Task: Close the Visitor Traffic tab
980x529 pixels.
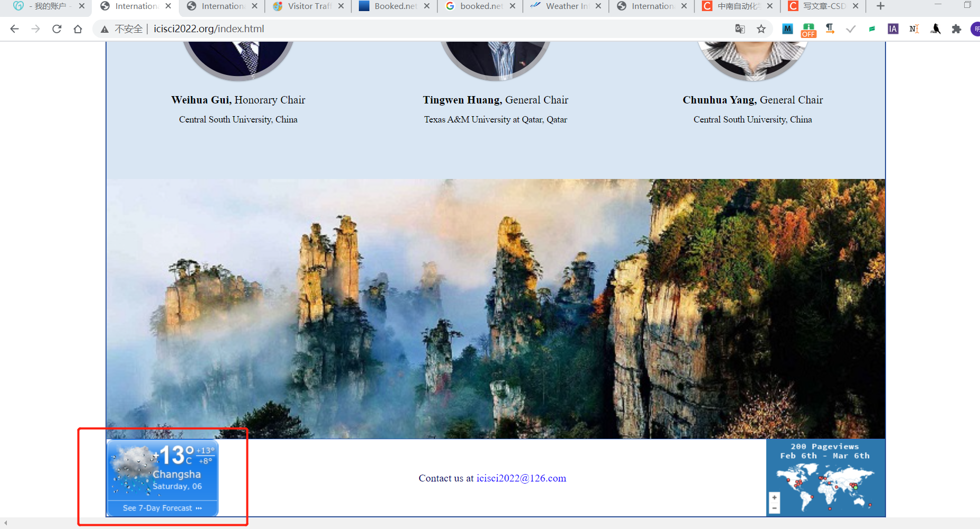Action: click(x=341, y=6)
